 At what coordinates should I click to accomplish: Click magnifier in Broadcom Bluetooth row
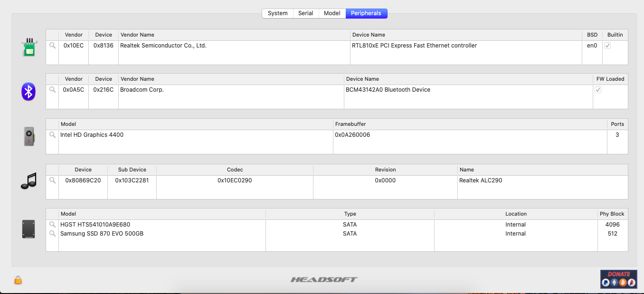52,89
